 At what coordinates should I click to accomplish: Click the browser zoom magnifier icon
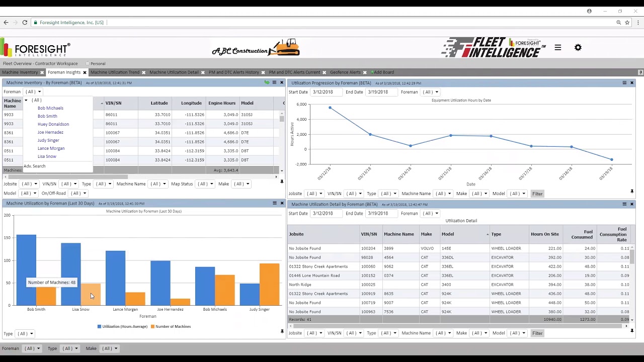point(618,22)
